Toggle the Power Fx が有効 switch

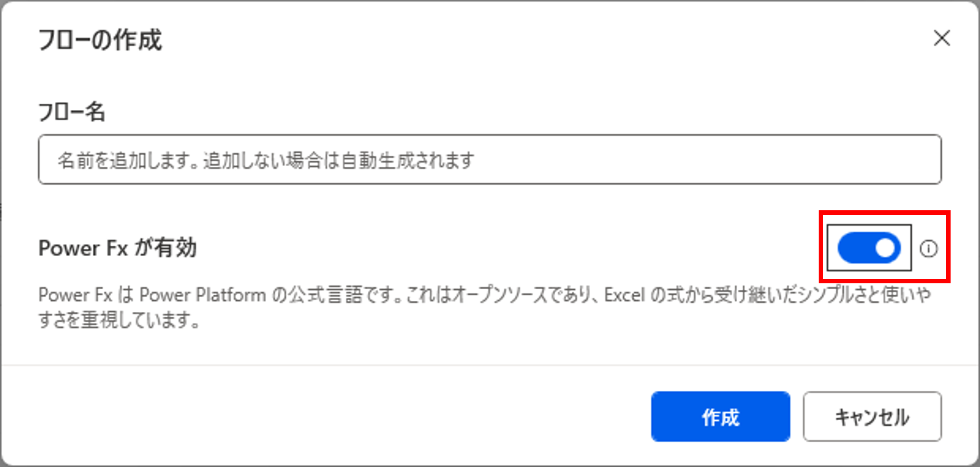coord(869,248)
